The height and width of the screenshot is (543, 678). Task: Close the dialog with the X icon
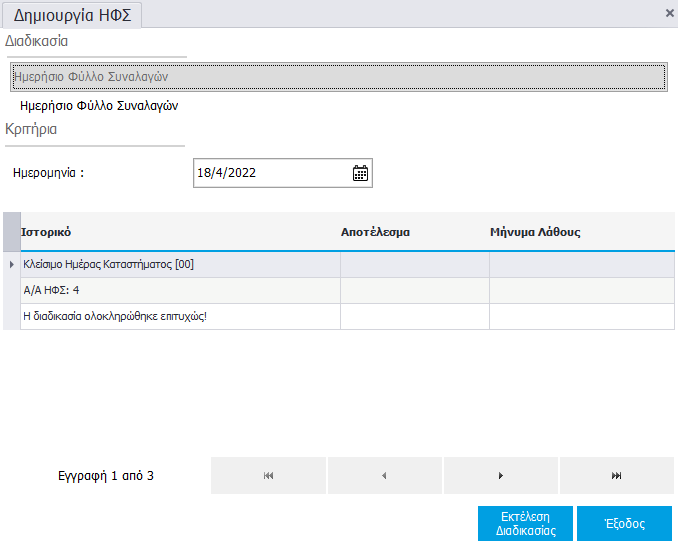pyautogui.click(x=669, y=13)
